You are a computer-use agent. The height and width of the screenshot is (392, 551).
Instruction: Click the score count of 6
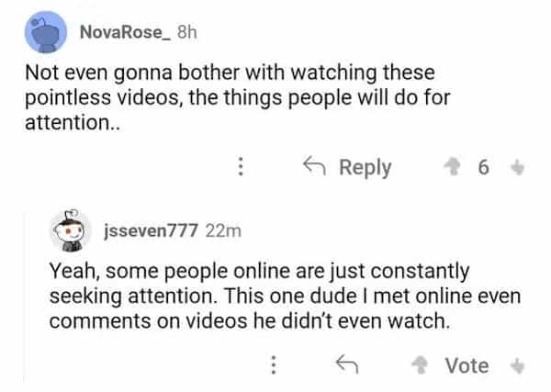pyautogui.click(x=484, y=167)
